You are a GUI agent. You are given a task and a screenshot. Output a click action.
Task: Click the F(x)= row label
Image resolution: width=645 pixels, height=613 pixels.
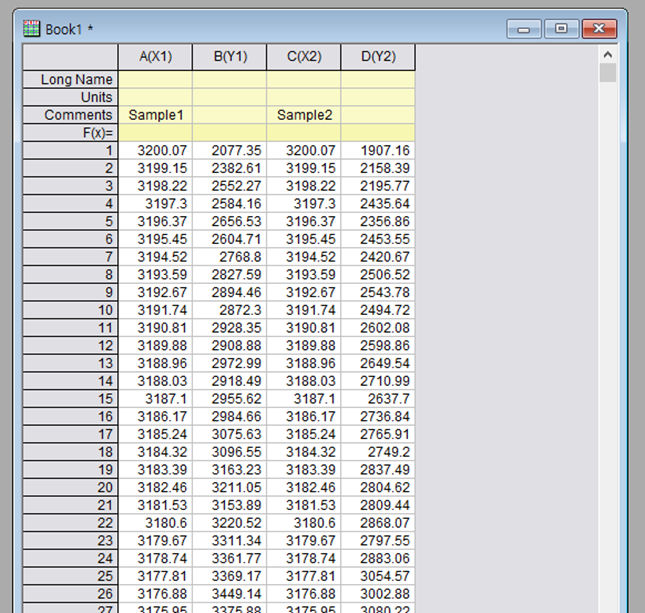(70, 132)
